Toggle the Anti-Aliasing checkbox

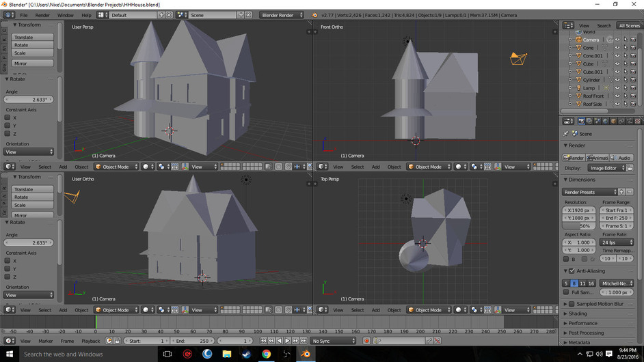[572, 271]
